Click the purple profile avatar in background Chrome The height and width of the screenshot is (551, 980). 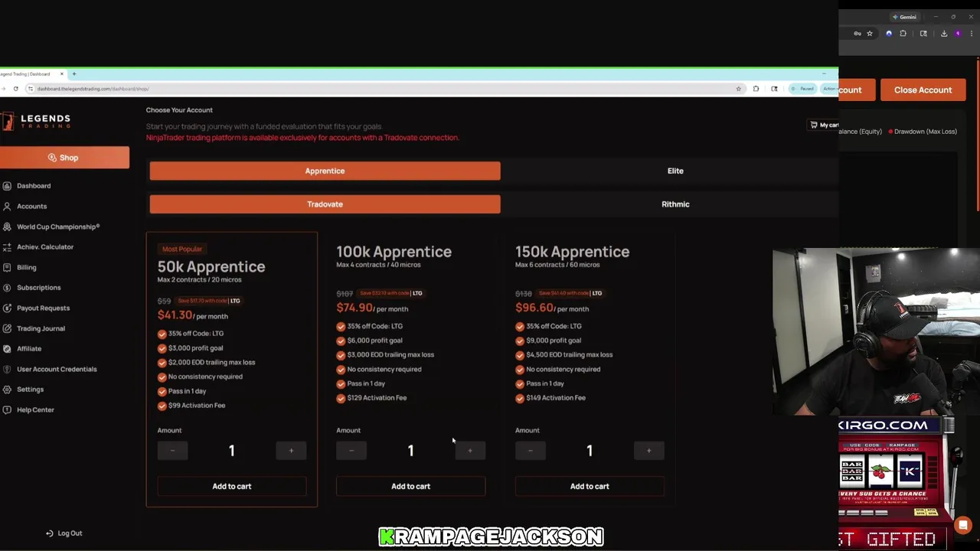point(958,34)
